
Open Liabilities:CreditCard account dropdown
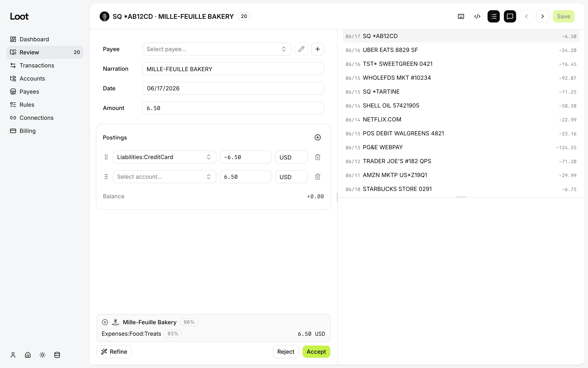tap(165, 157)
